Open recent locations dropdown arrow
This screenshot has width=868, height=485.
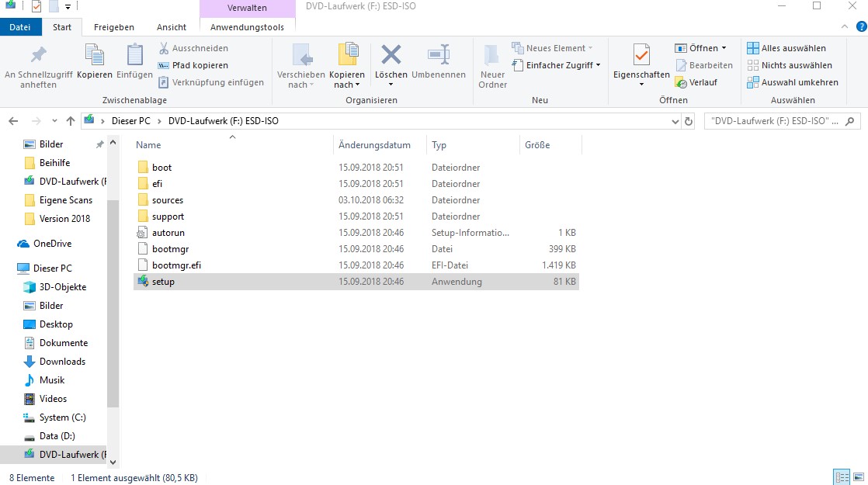click(54, 121)
